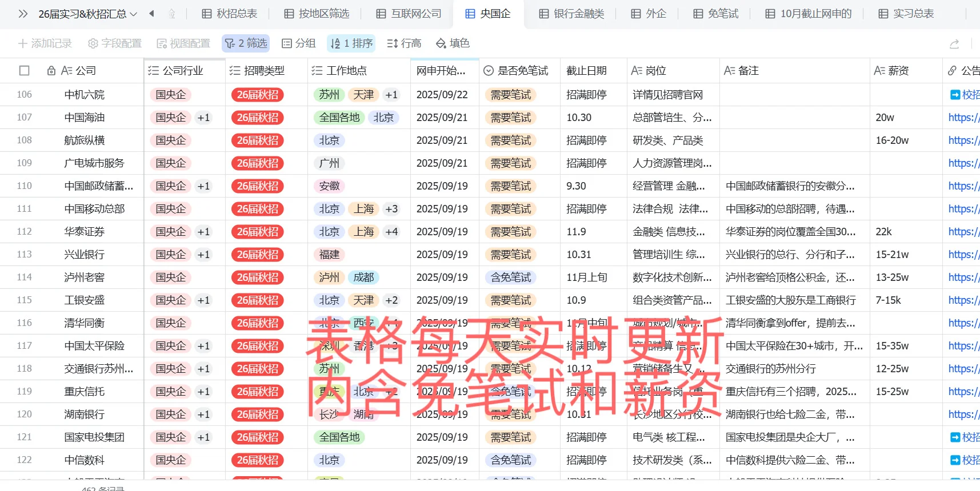The width and height of the screenshot is (980, 491).
Task: Select the 广州 location tag for 广电城市服务
Action: (329, 163)
